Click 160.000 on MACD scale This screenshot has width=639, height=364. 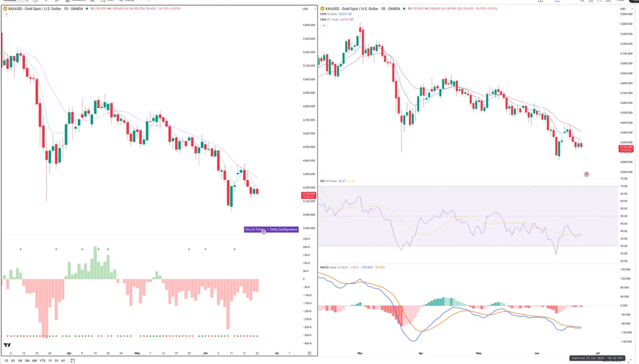point(625,269)
